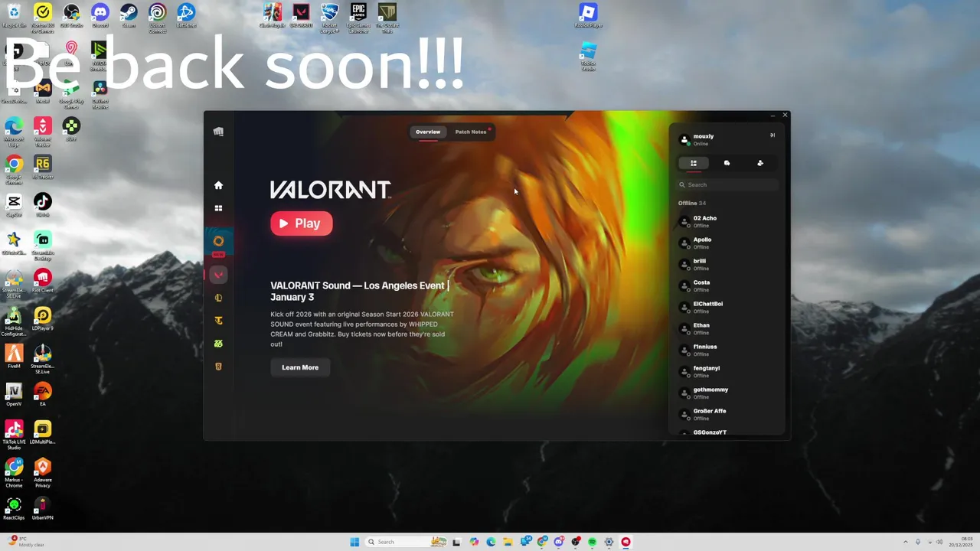Select the Valorant Tracker desktop icon
Viewport: 980px width, 551px height.
pos(43,132)
